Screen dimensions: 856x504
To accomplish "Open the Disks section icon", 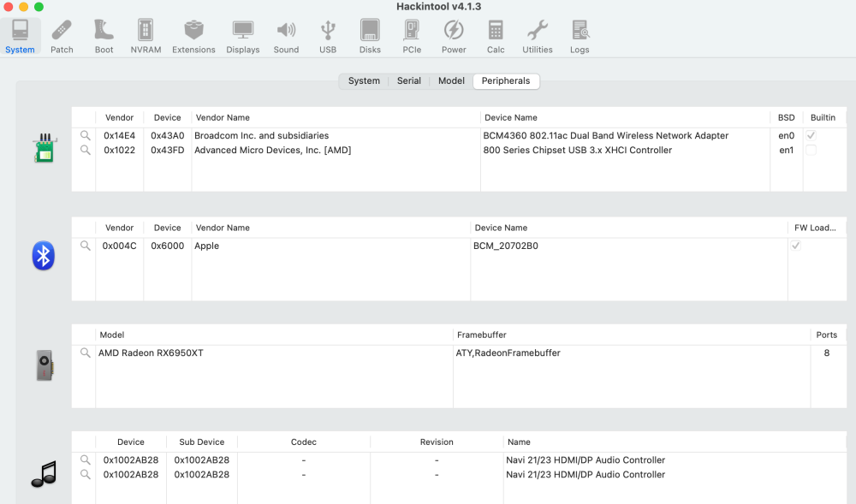I will pyautogui.click(x=370, y=37).
